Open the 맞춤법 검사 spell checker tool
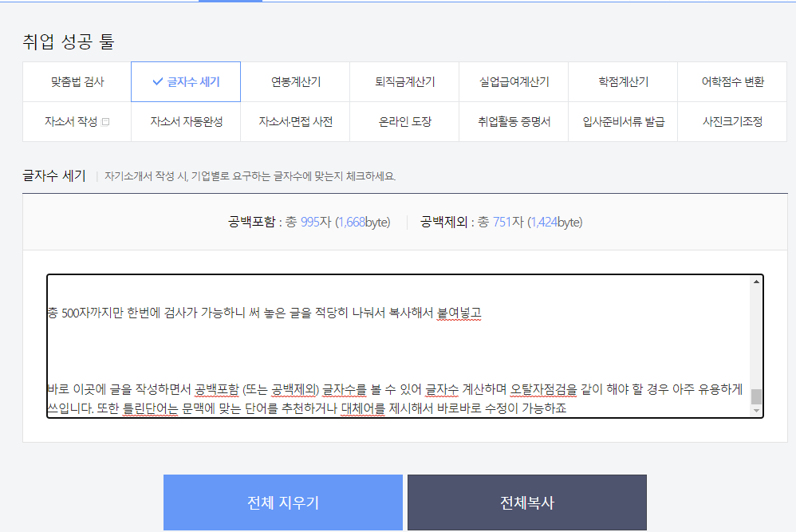This screenshot has width=796, height=532. click(77, 81)
